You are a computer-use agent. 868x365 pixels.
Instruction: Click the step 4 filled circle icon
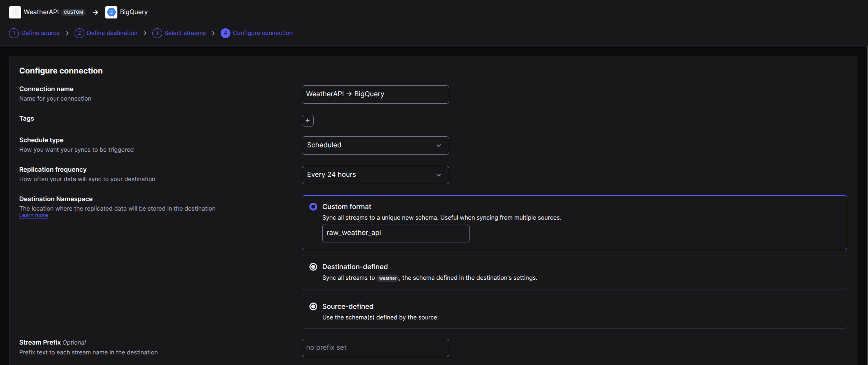225,33
